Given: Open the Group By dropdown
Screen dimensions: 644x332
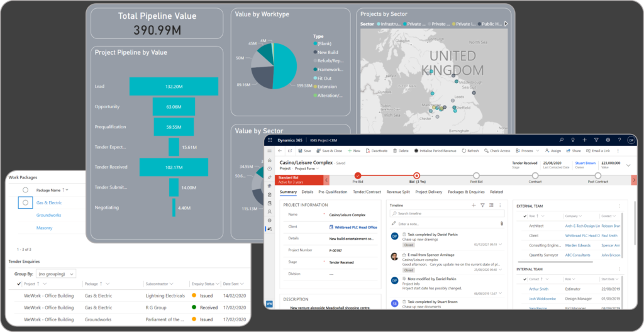Looking at the screenshot, I should click(x=56, y=274).
